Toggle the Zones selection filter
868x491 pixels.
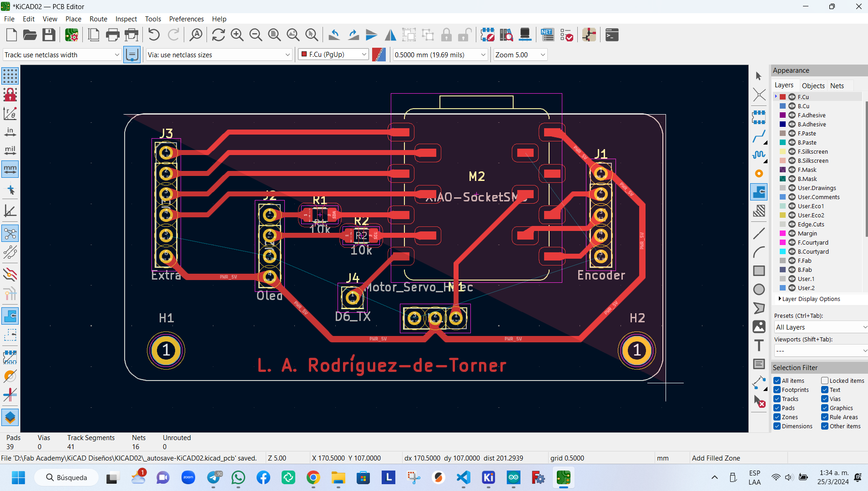click(x=777, y=417)
